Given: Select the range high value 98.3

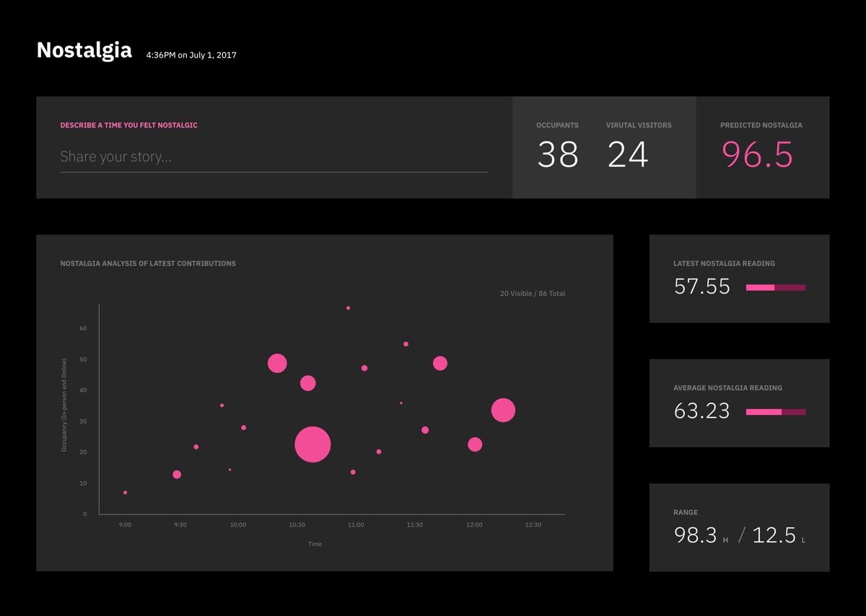Looking at the screenshot, I should 696,535.
